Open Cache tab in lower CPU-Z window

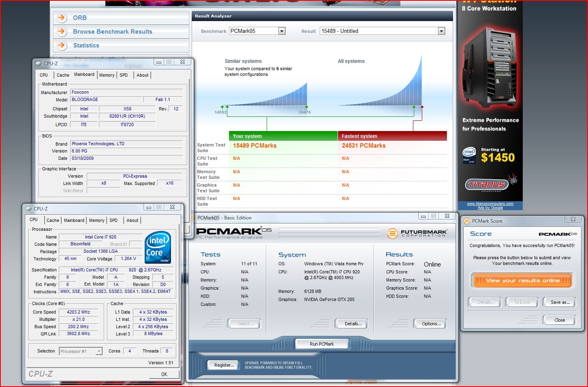53,220
